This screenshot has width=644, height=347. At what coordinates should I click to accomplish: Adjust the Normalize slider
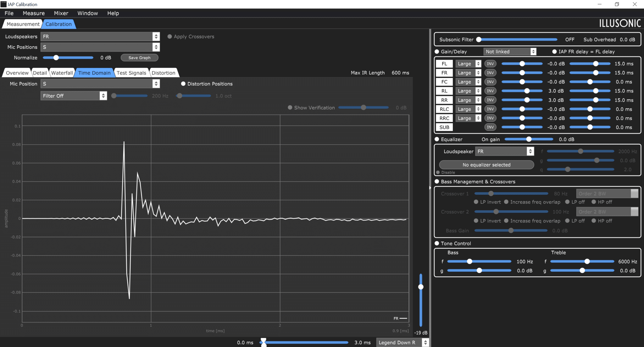click(68, 58)
